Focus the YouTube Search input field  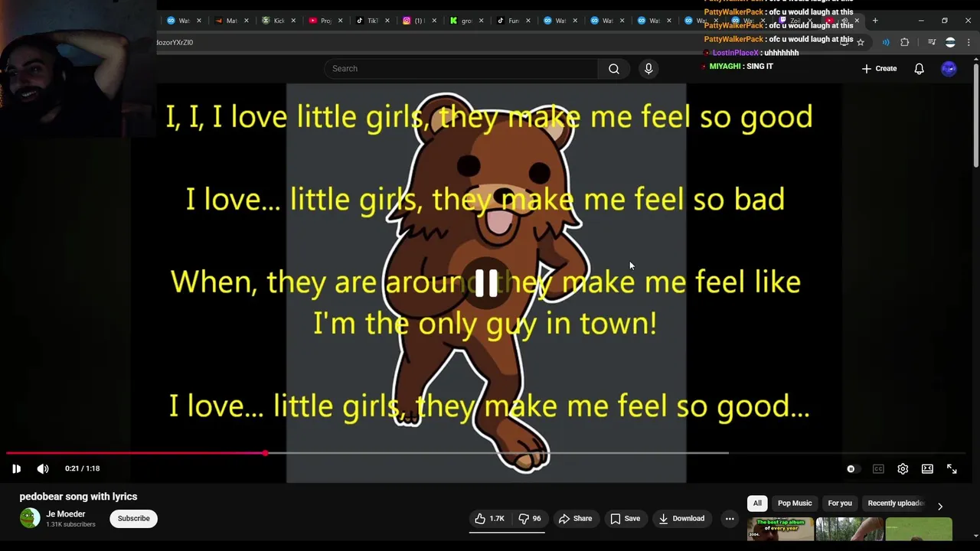click(461, 69)
